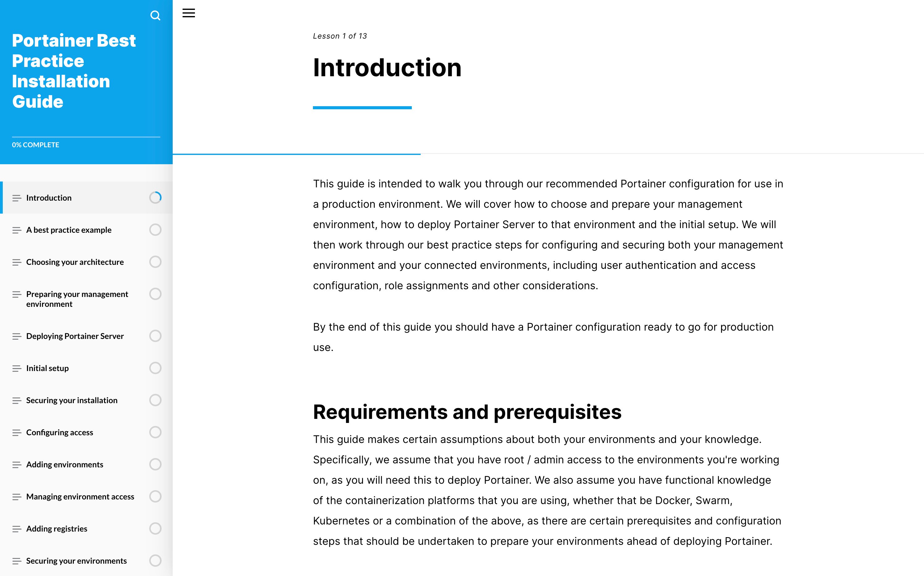
Task: Click the 0% COMPLETE progress label
Action: pyautogui.click(x=36, y=145)
